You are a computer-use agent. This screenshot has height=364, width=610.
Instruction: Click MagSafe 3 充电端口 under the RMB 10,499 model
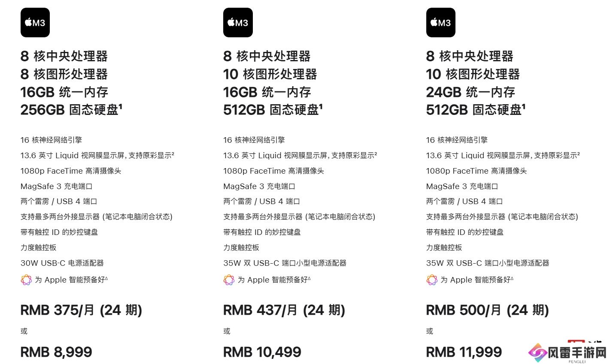click(x=259, y=186)
